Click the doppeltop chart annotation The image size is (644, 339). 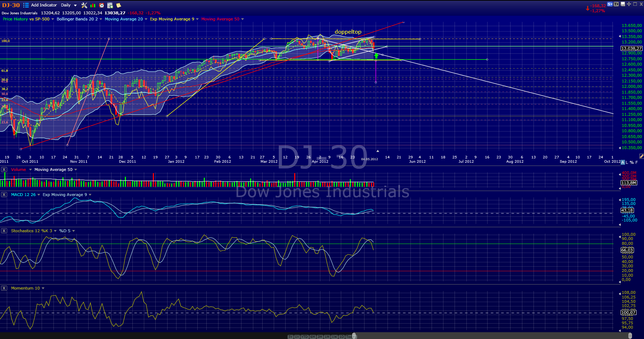tap(348, 32)
